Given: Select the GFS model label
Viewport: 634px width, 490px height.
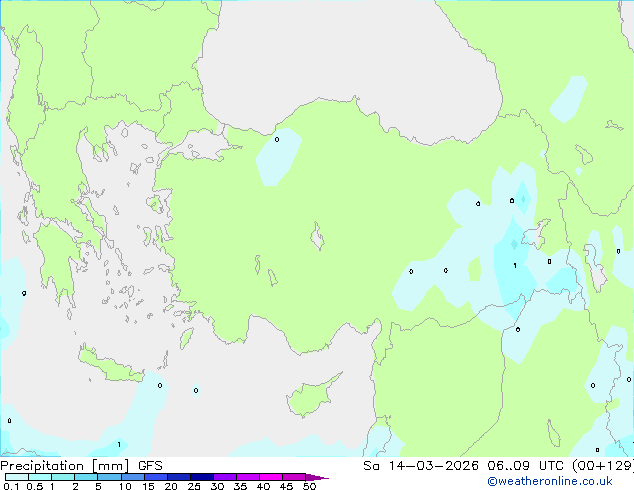Looking at the screenshot, I should click(150, 466).
